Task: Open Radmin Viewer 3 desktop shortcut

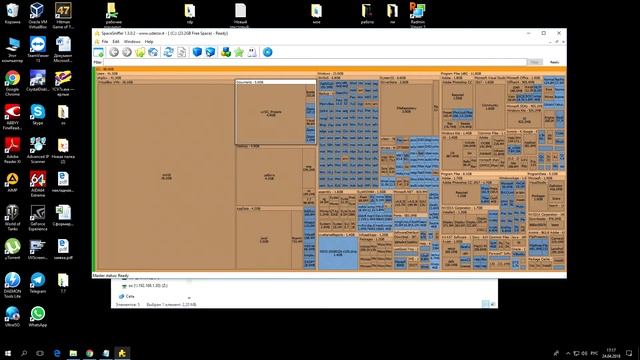Action: coord(418,15)
